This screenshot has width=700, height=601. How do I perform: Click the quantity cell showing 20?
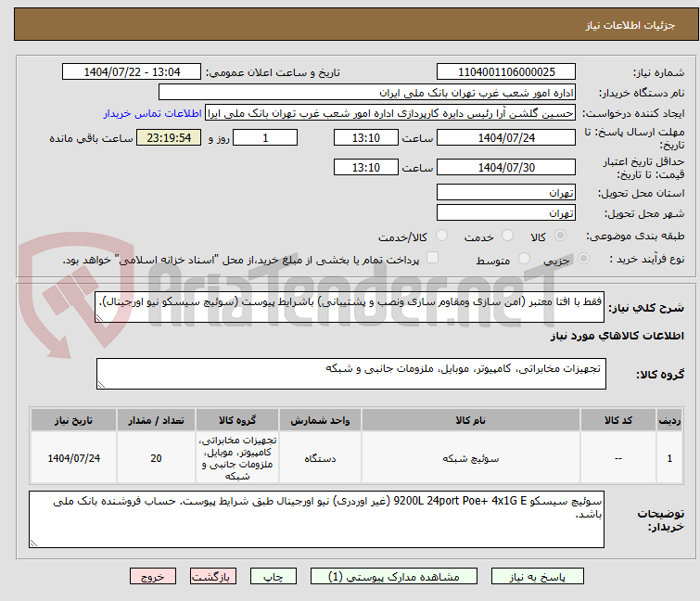[x=156, y=458]
